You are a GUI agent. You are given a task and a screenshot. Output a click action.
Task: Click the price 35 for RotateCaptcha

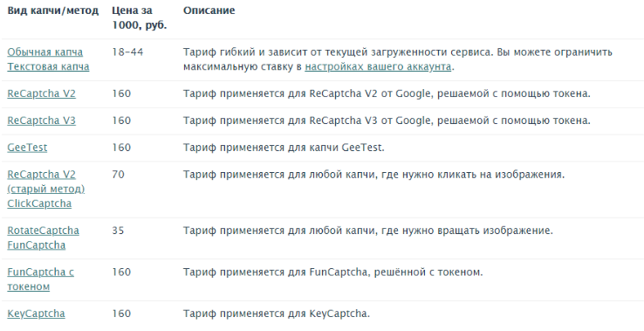(x=118, y=231)
